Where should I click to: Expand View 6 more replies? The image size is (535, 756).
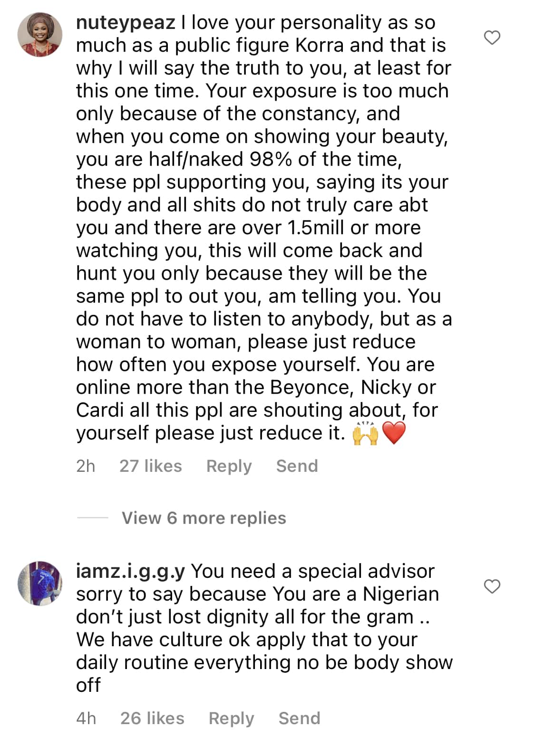204,518
